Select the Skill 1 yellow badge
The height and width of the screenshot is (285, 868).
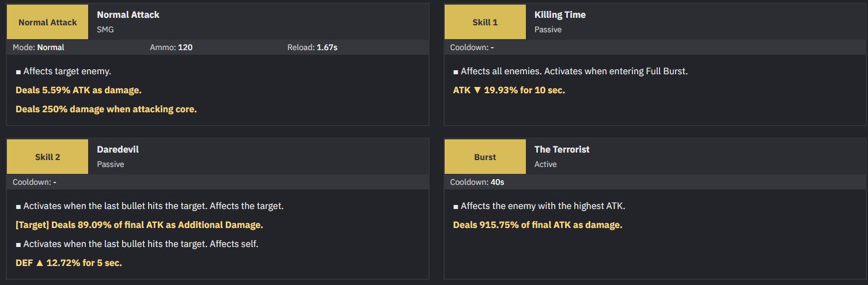point(485,22)
